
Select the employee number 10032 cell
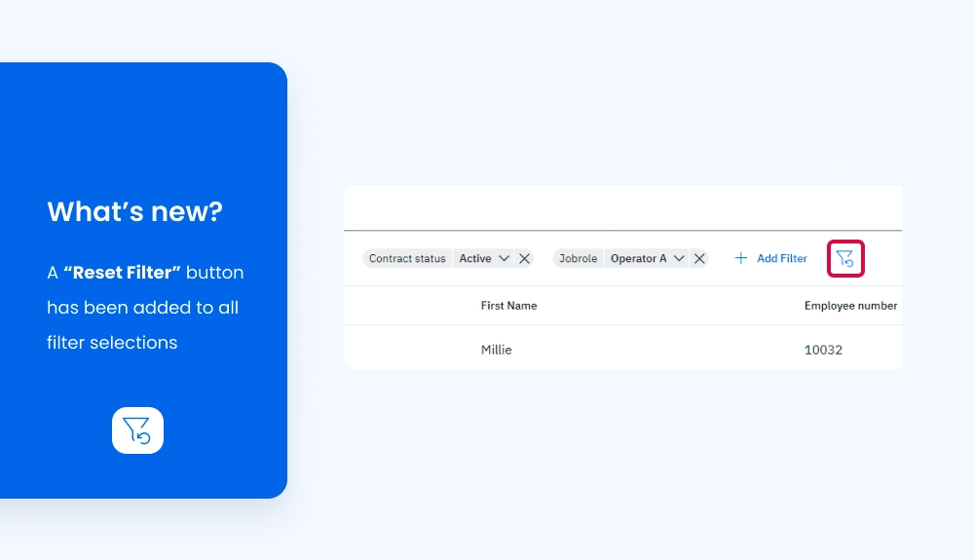(823, 349)
